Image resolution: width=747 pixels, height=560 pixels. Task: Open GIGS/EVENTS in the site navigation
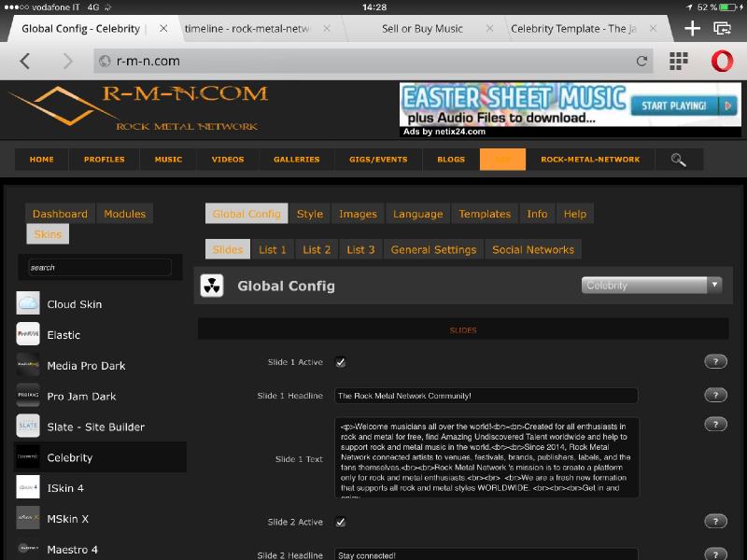coord(378,160)
